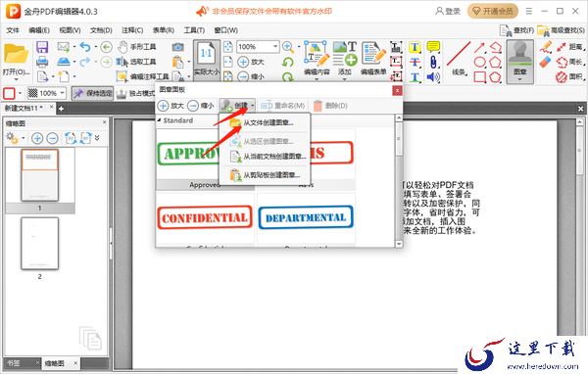The width and height of the screenshot is (588, 374).
Task: Print the document using the printer icon
Action: tap(42, 62)
